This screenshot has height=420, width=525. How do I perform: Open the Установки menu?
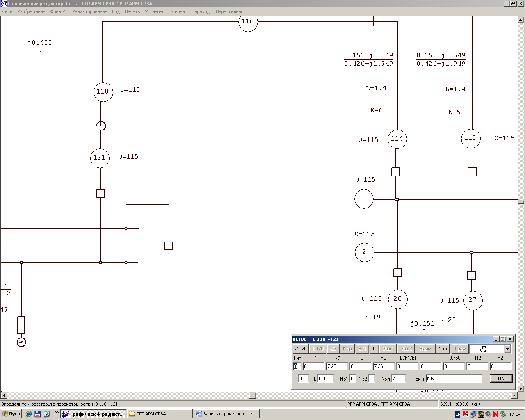[156, 11]
